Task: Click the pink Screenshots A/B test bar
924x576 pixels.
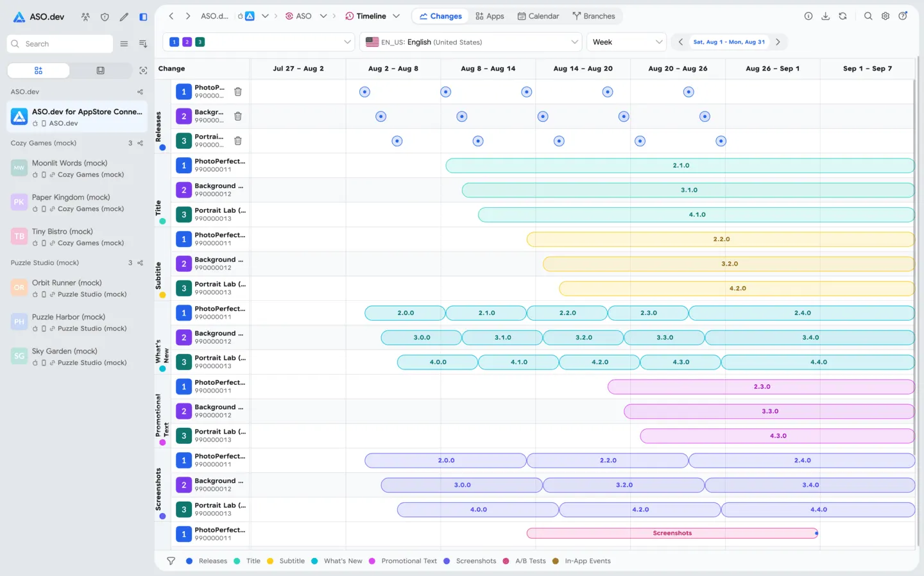Action: click(x=672, y=533)
